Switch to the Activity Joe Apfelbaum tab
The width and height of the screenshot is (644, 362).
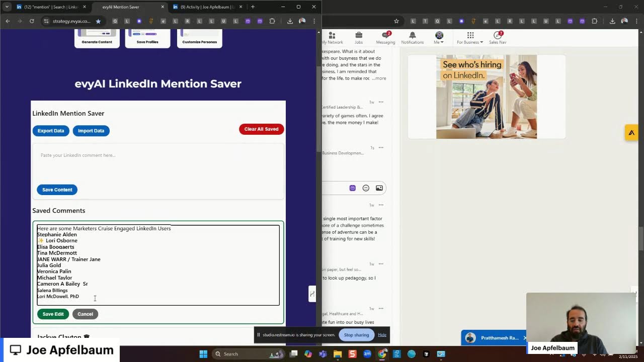click(x=207, y=7)
